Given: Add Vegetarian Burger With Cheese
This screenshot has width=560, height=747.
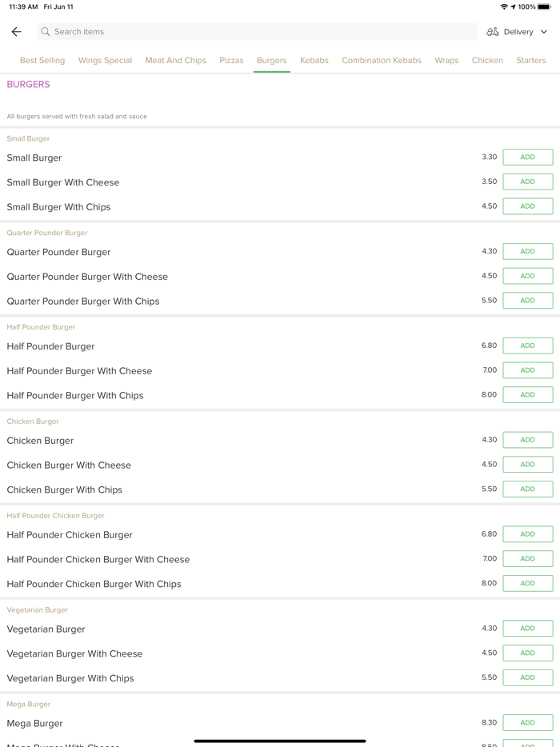Looking at the screenshot, I should pos(527,653).
